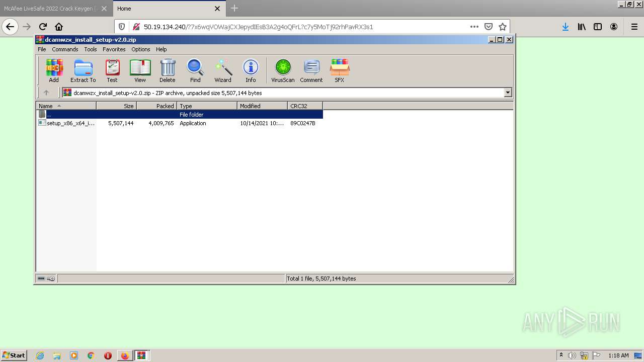
Task: Go up one folder level arrow
Action: [46, 93]
